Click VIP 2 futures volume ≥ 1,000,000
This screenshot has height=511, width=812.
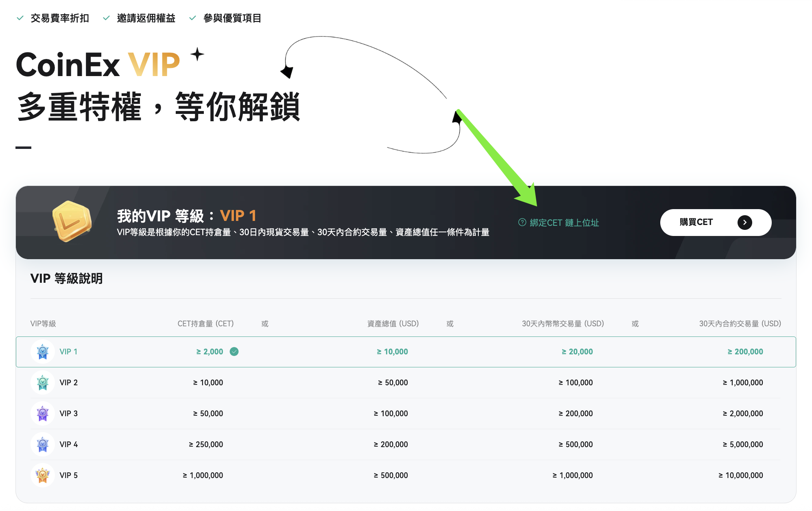tap(743, 382)
